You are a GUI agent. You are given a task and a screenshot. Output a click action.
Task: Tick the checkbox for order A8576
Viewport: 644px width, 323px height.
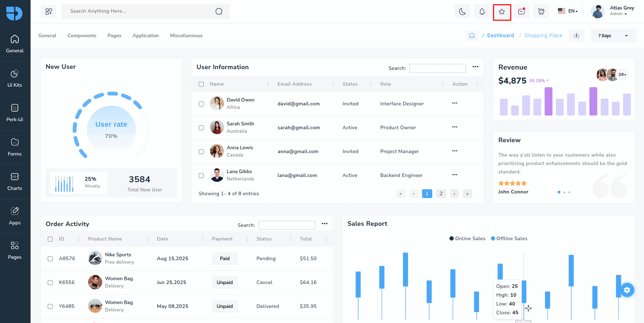(50, 259)
